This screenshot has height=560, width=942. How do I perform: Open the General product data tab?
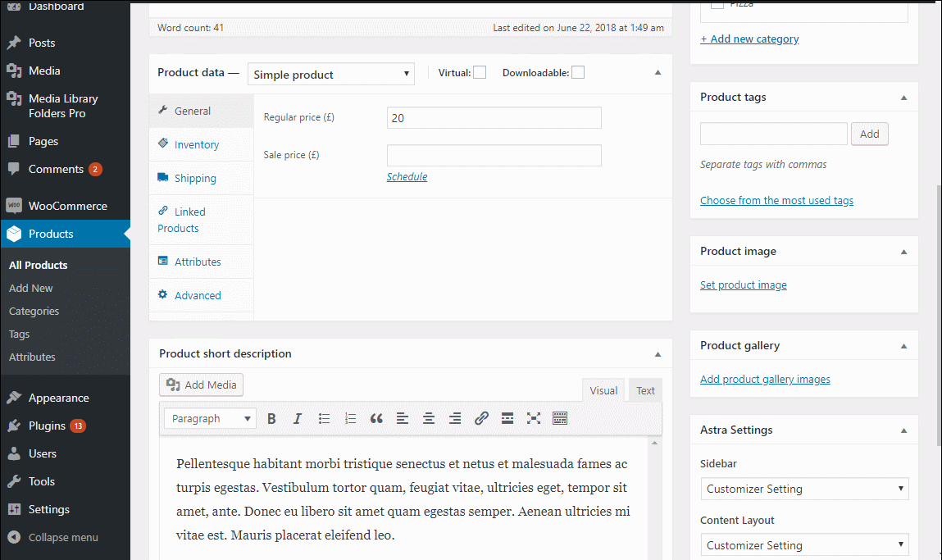[x=201, y=112]
